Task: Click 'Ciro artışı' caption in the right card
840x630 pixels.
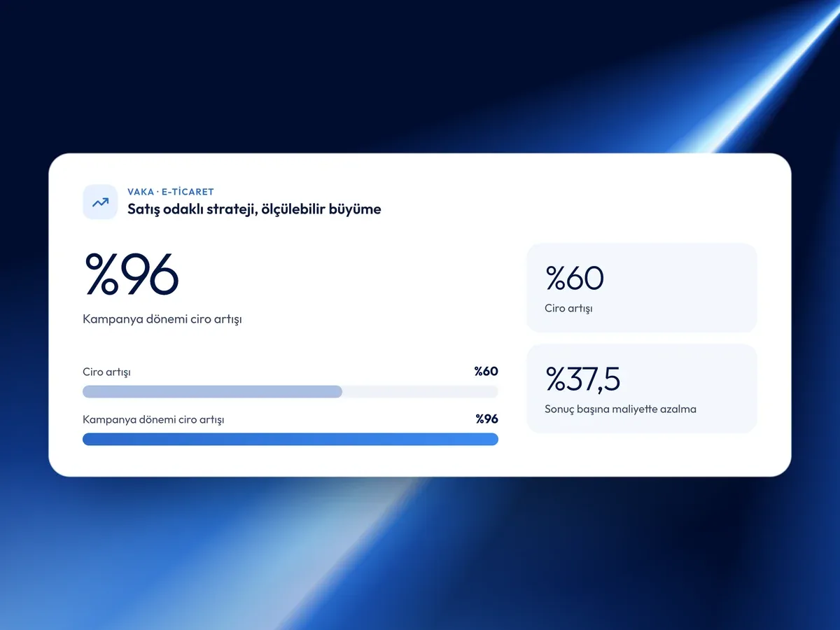Action: (568, 309)
